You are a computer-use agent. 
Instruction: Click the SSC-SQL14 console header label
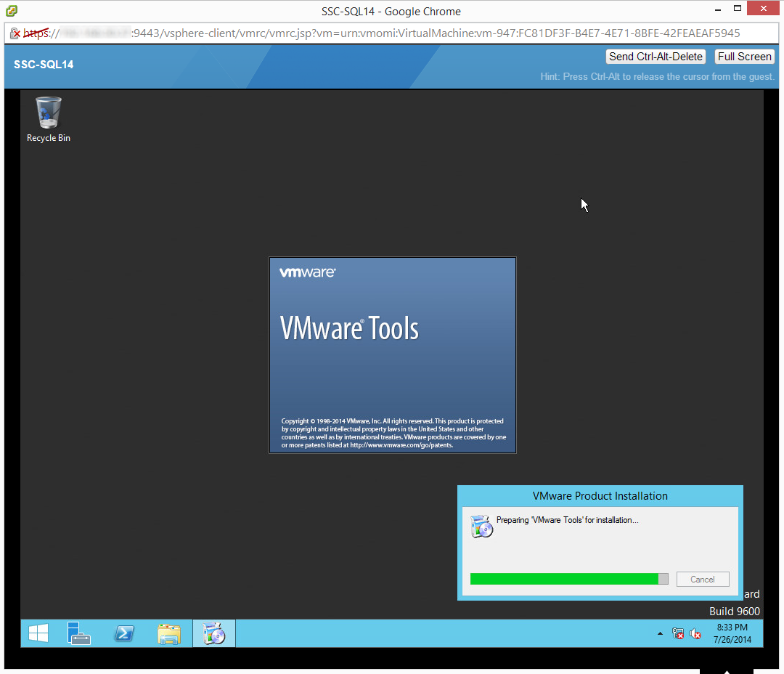(44, 65)
